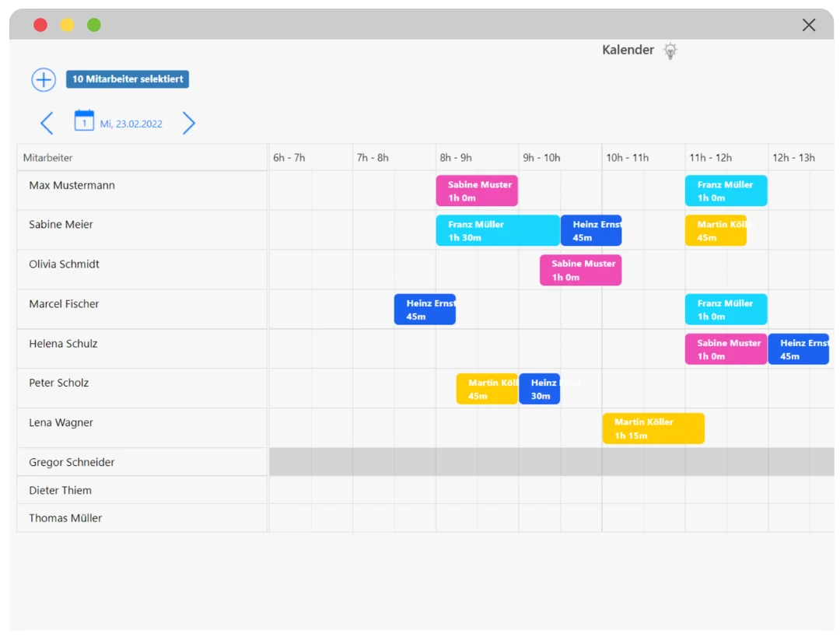Select employee Thomas Müller row
840x644 pixels.
[x=65, y=518]
